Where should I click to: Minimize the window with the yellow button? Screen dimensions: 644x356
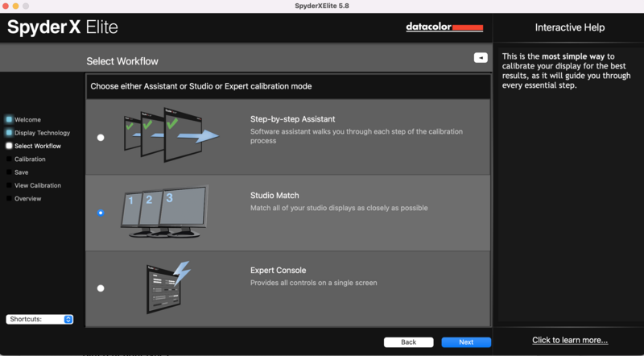point(15,6)
